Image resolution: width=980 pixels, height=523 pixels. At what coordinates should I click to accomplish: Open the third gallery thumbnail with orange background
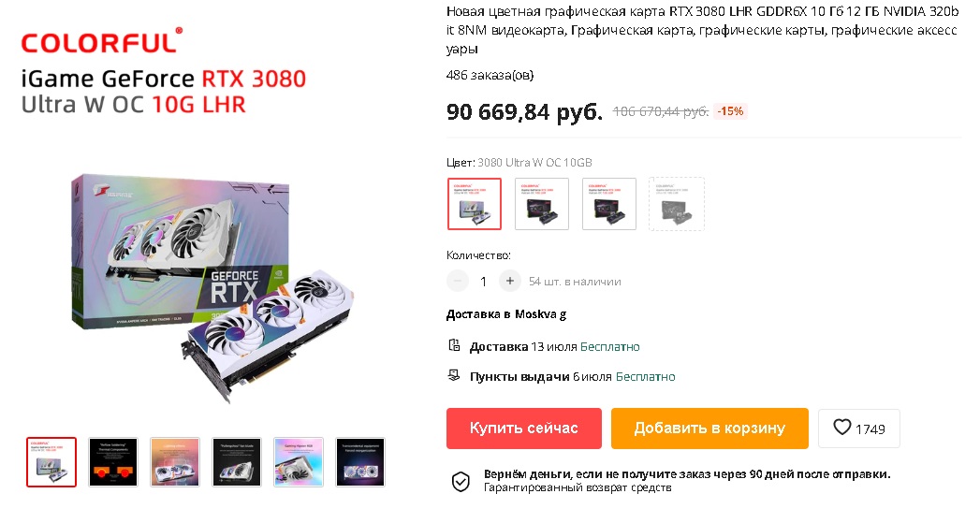click(x=175, y=462)
